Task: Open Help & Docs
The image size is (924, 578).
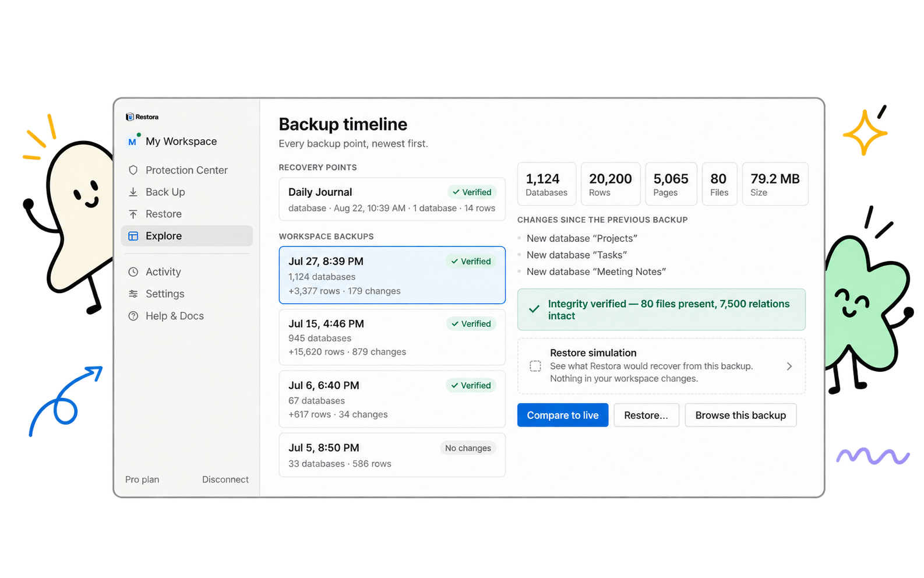Action: click(x=186, y=316)
